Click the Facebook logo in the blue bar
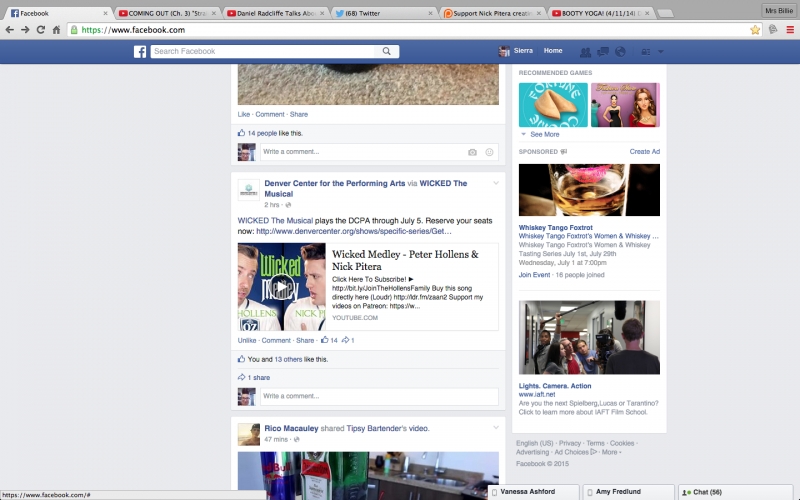This screenshot has height=500, width=800. click(140, 52)
